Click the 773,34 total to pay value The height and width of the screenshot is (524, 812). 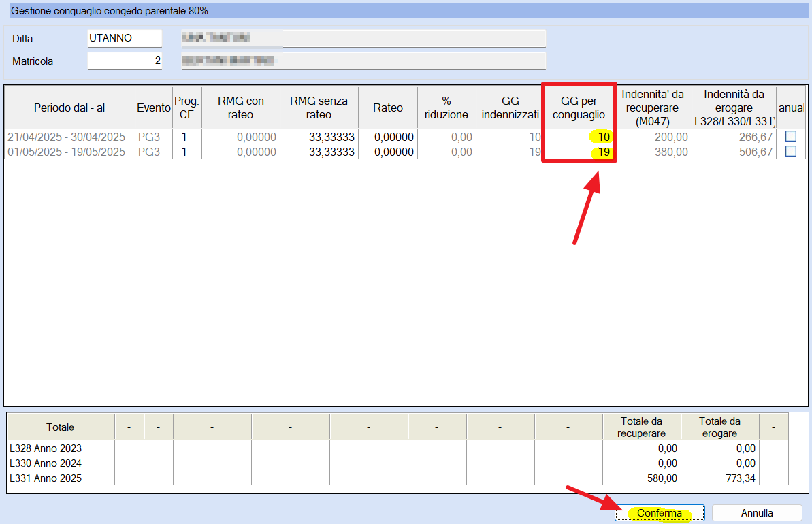point(720,478)
